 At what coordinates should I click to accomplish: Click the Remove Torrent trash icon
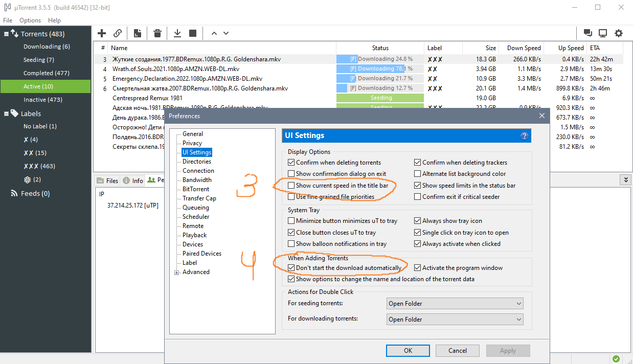click(x=157, y=33)
